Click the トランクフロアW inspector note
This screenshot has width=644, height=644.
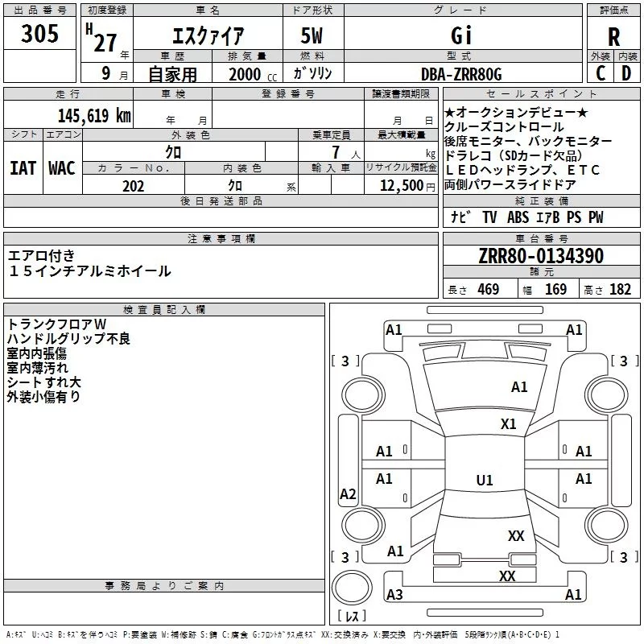tap(56, 324)
